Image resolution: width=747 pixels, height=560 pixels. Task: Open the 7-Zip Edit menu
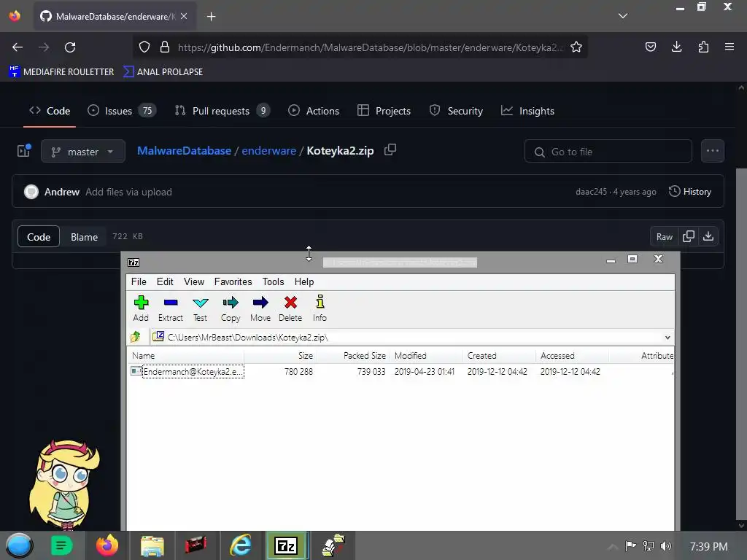coord(165,282)
